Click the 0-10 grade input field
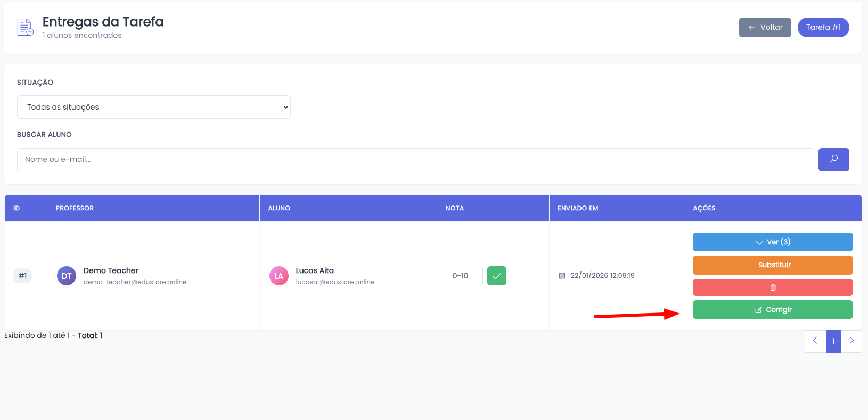Viewport: 868px width, 420px height. (464, 276)
